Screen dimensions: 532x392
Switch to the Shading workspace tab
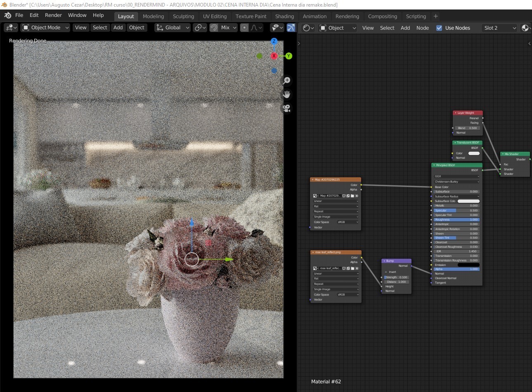pos(284,16)
